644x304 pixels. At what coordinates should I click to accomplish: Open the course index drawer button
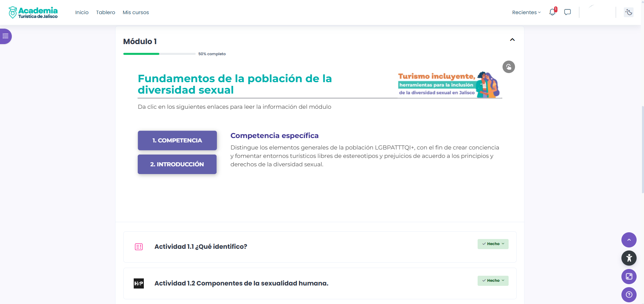(x=5, y=36)
